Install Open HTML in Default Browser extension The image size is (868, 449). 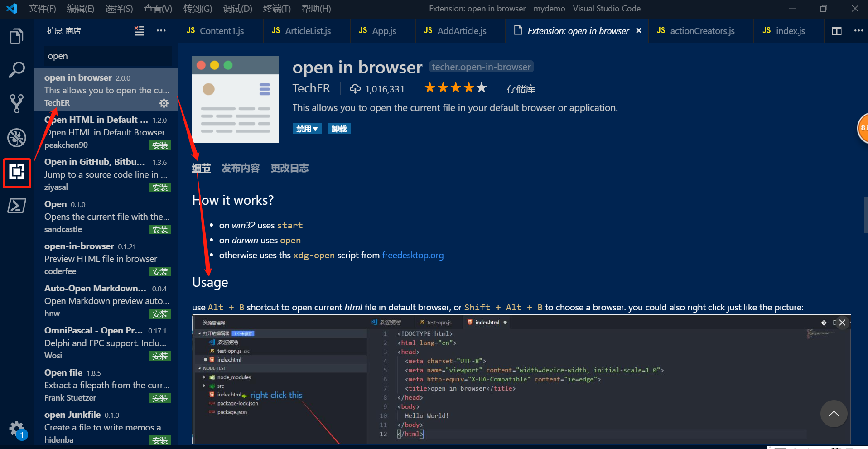[x=160, y=145]
